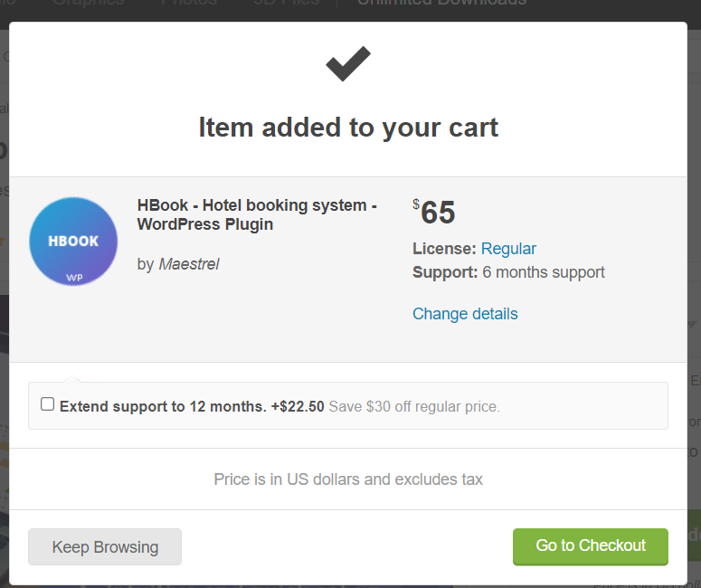This screenshot has height=588, width=701.
Task: Click the $65 price amount
Action: point(437,213)
